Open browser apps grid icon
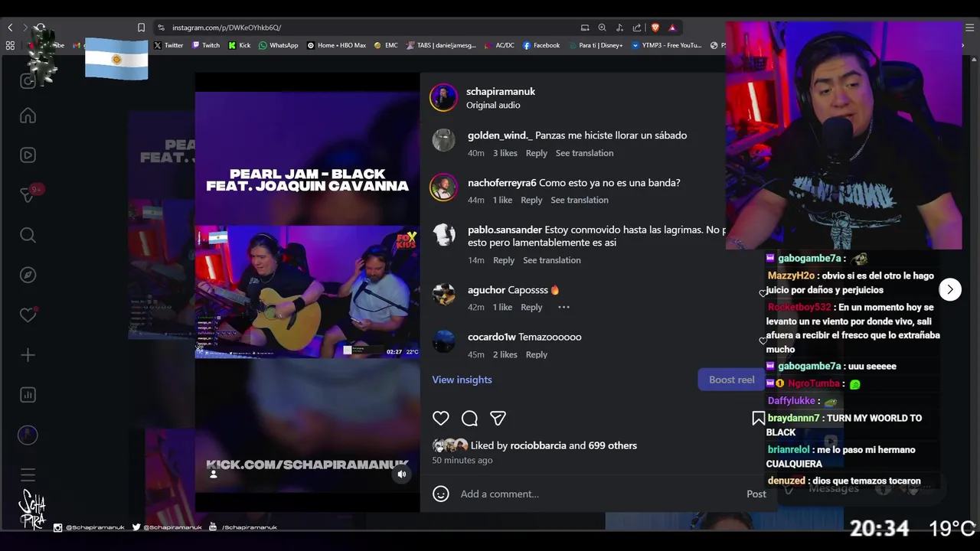 click(x=10, y=45)
